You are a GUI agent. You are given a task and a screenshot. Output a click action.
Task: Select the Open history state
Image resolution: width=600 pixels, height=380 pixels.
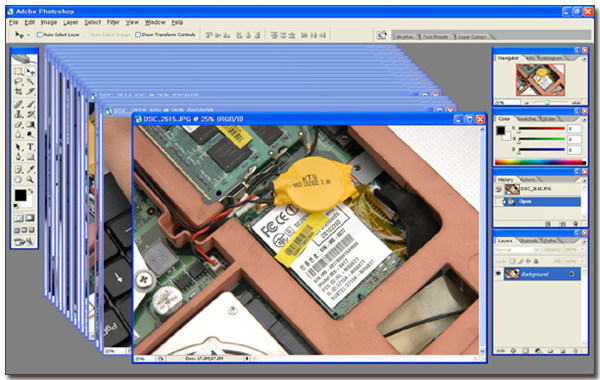542,202
